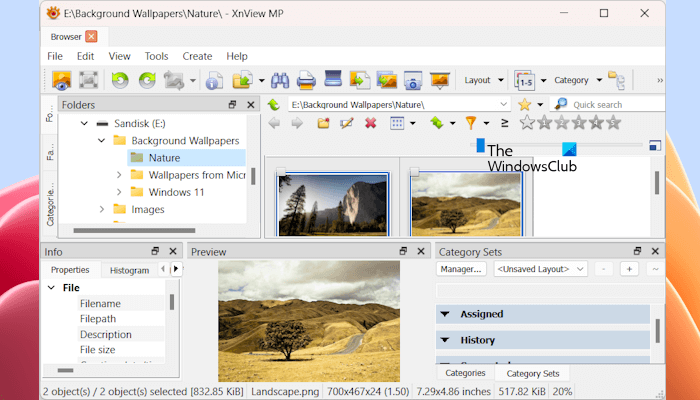Image resolution: width=700 pixels, height=400 pixels.
Task: Click the 1-5 rating toolbar icon
Action: click(525, 80)
